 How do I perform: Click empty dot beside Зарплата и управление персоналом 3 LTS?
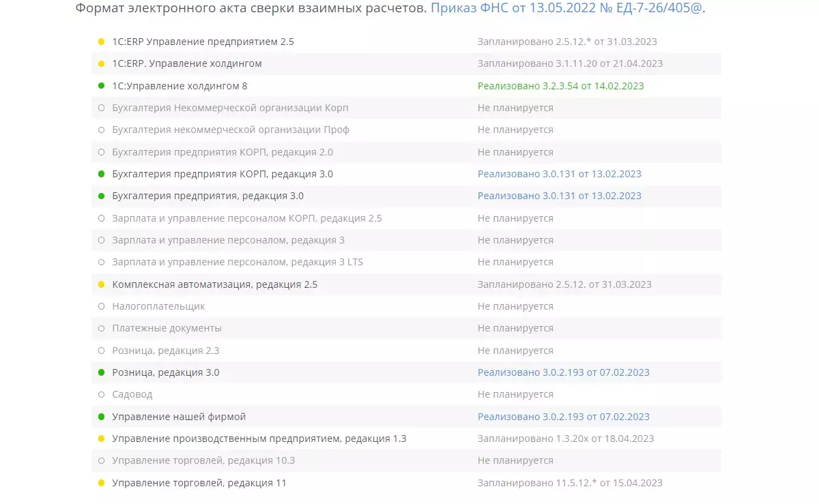coord(101,262)
